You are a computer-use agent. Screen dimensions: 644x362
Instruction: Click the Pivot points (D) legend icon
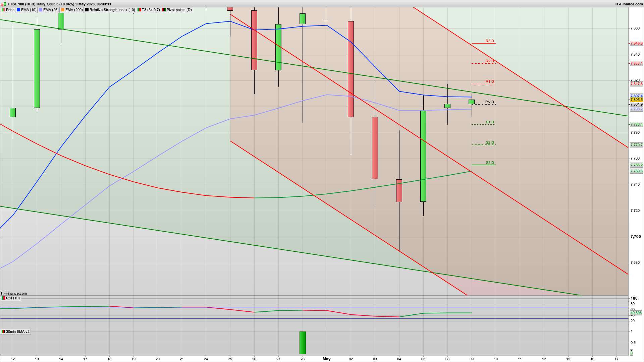coord(164,10)
